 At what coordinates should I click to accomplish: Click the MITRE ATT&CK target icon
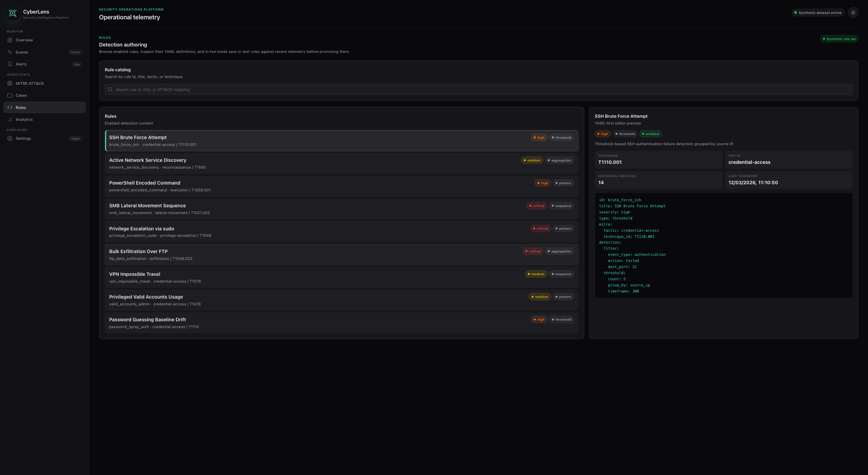click(x=10, y=83)
